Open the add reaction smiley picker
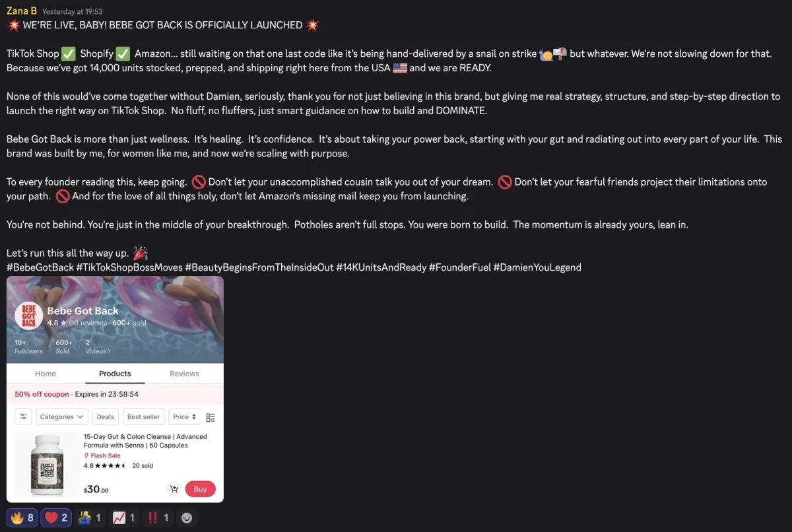 (187, 518)
